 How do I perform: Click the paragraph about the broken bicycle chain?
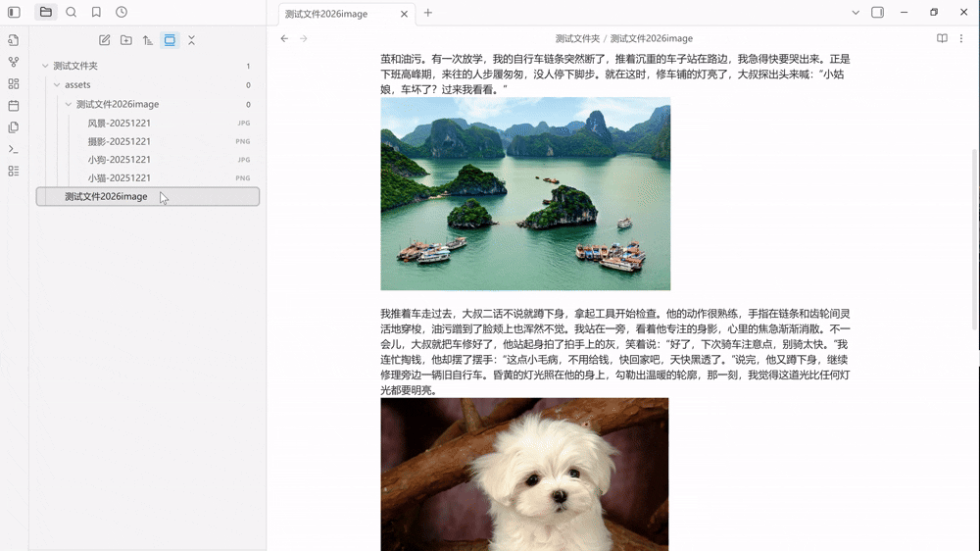coord(615,74)
